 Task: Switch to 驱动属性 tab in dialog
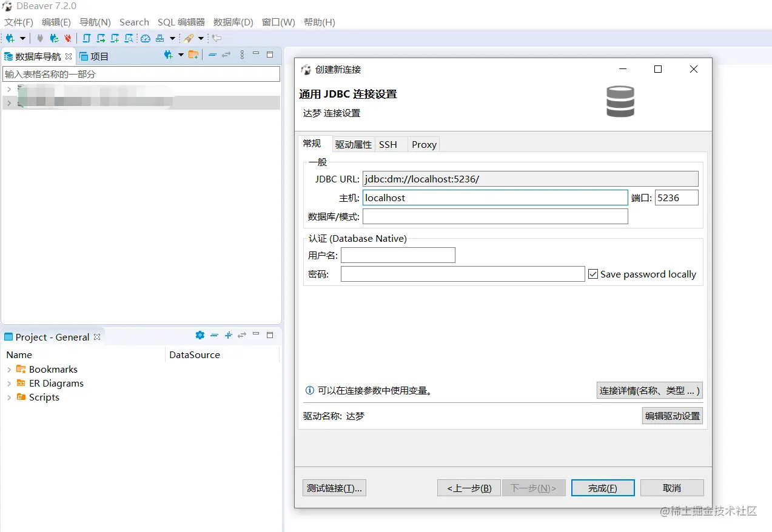(x=354, y=144)
